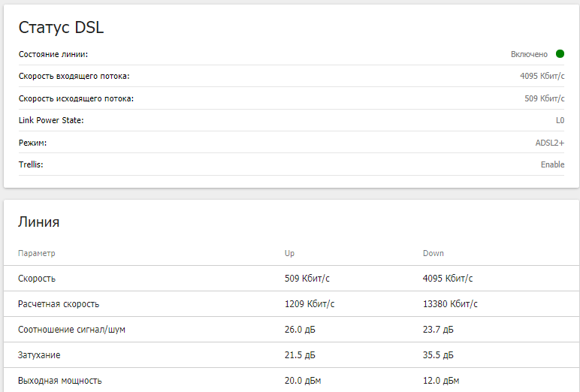Click the "Линия" section heading
This screenshot has height=392, width=580.
coord(39,222)
